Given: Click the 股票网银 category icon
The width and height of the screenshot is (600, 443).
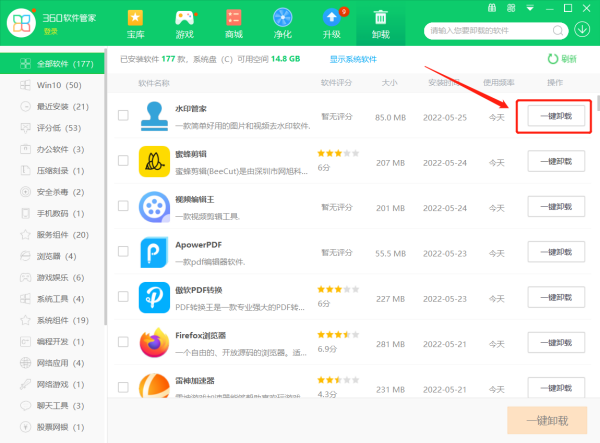Looking at the screenshot, I should click(25, 427).
